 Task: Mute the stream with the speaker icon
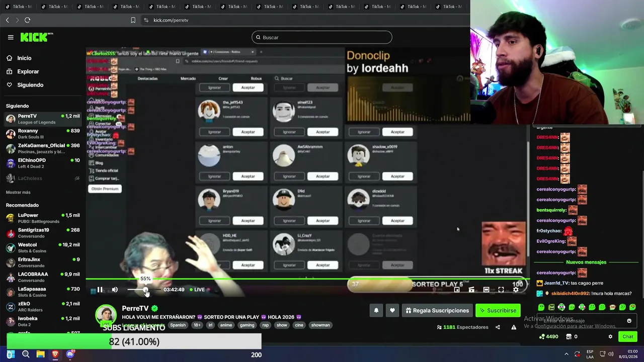coord(115,290)
